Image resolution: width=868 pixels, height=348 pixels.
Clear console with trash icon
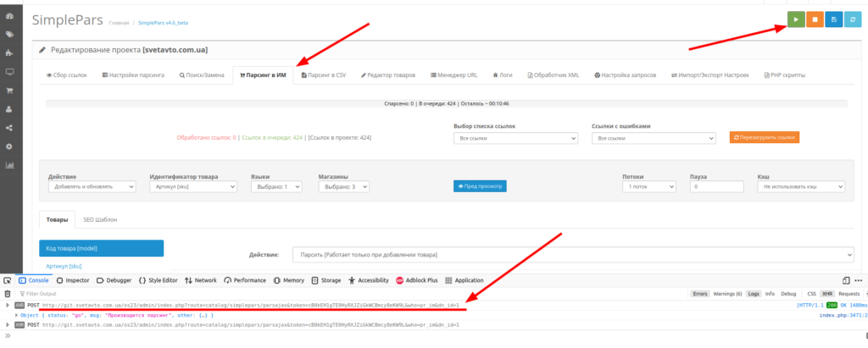7,294
